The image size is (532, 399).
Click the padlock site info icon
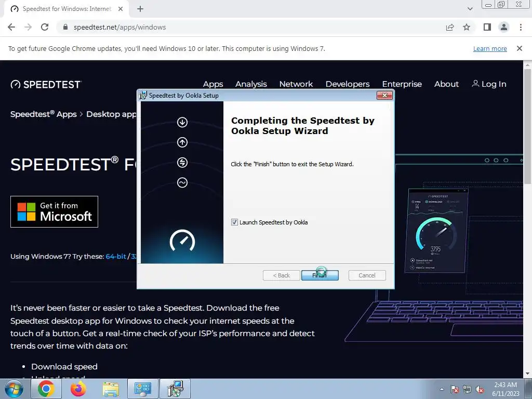pos(65,27)
